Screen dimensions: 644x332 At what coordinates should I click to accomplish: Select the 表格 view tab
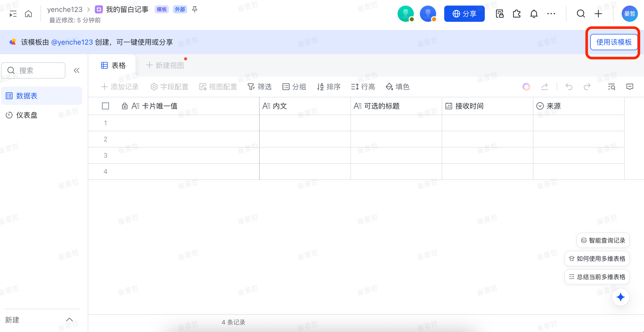coord(113,65)
